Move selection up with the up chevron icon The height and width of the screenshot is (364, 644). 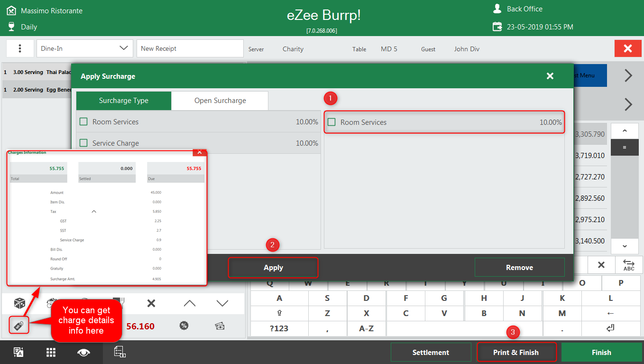click(x=189, y=303)
